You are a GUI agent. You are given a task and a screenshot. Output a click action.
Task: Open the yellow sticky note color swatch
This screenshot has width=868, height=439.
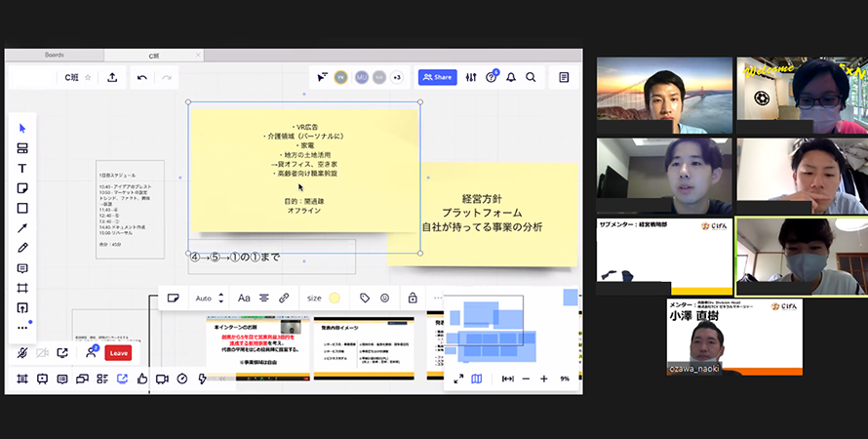335,298
